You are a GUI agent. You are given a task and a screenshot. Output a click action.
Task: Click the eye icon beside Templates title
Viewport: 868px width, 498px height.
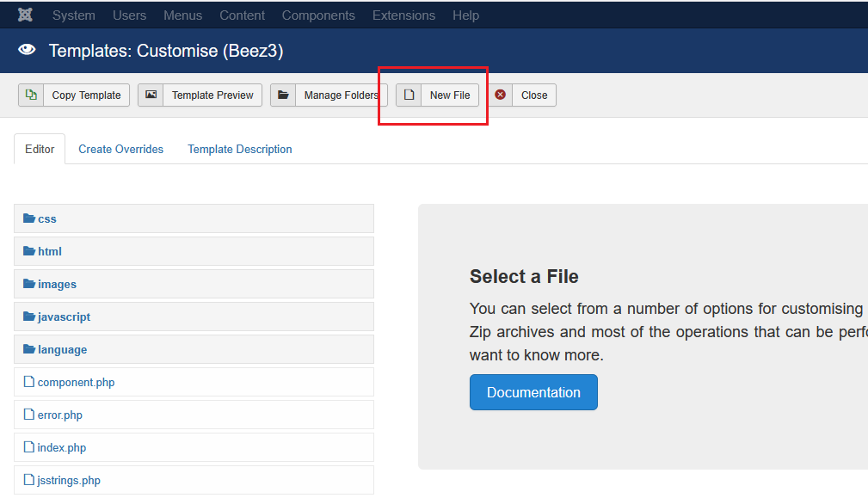pos(27,50)
